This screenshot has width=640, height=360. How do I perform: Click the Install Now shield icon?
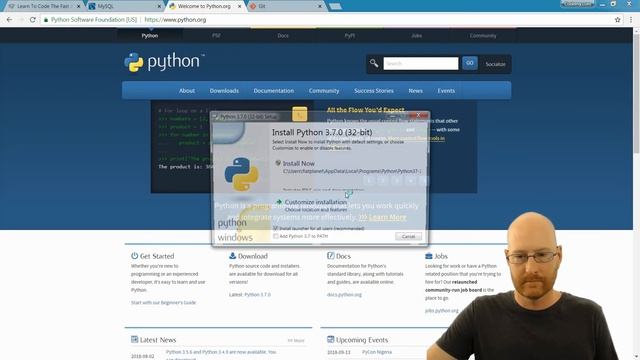click(x=278, y=163)
